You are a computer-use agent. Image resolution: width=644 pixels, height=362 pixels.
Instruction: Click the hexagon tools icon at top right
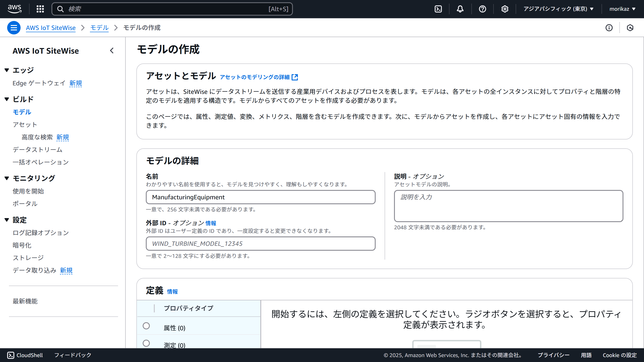(x=630, y=28)
